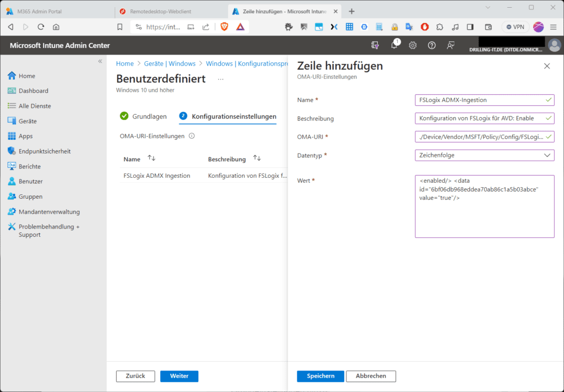Image resolution: width=564 pixels, height=392 pixels.
Task: Go to browser home page
Action: coord(56,27)
